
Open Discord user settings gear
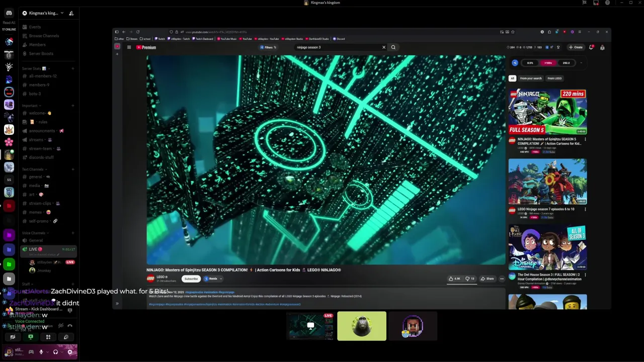[x=70, y=352]
